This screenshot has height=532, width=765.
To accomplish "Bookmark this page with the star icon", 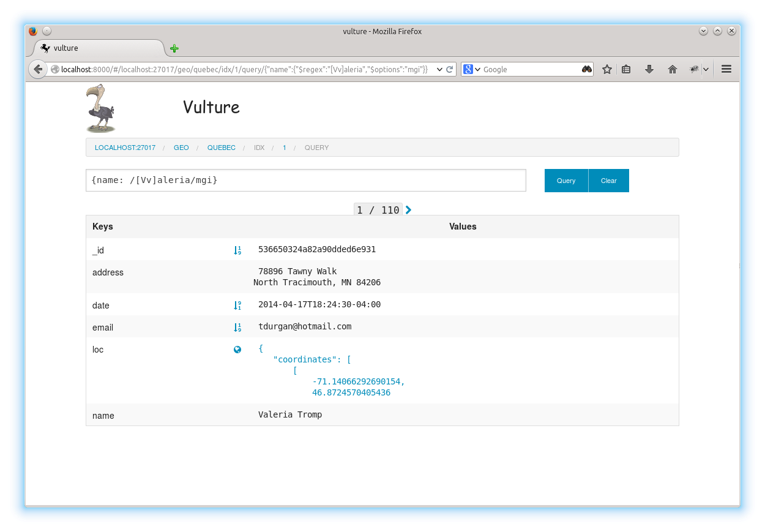I will tap(607, 69).
